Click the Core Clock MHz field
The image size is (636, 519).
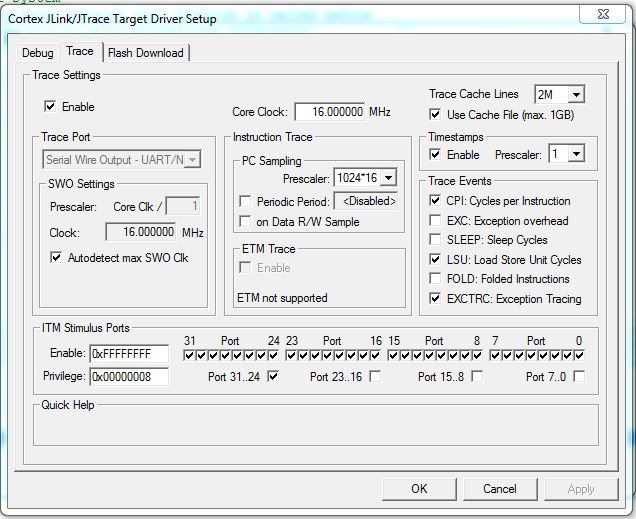click(x=329, y=112)
